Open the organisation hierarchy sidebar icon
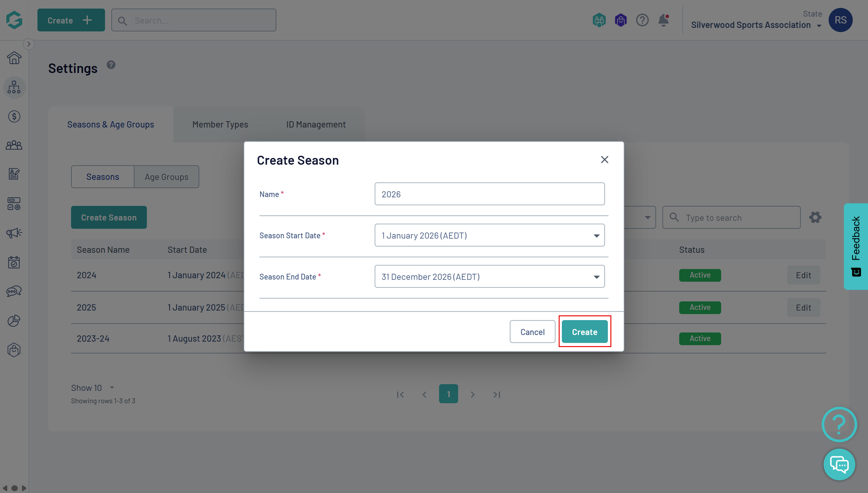The height and width of the screenshot is (493, 868). pyautogui.click(x=14, y=87)
